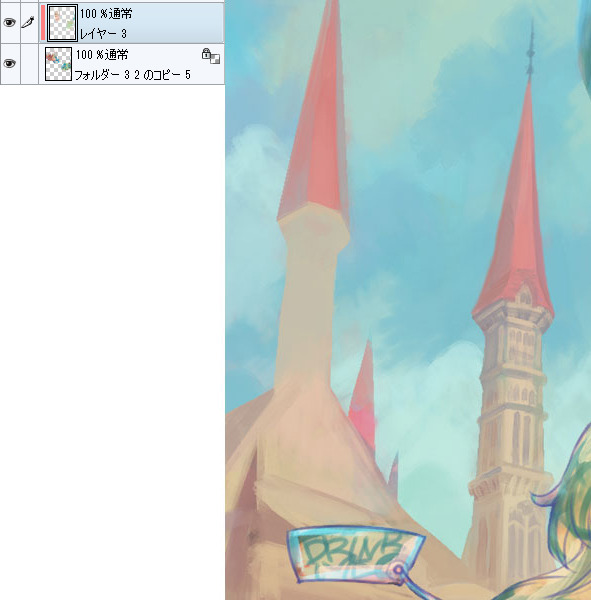The width and height of the screenshot is (591, 600).
Task: Select the レイヤー 3 thumbnail
Action: (62, 23)
